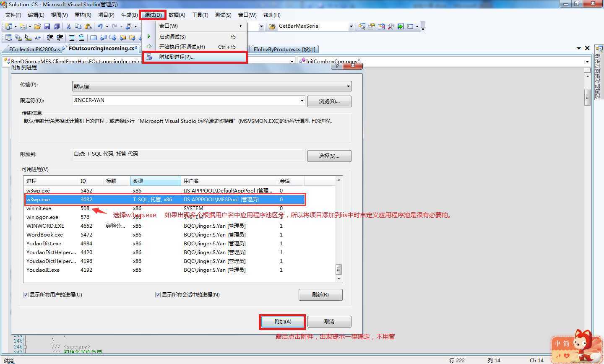Click the Decrease Indent icon

click(x=50, y=38)
